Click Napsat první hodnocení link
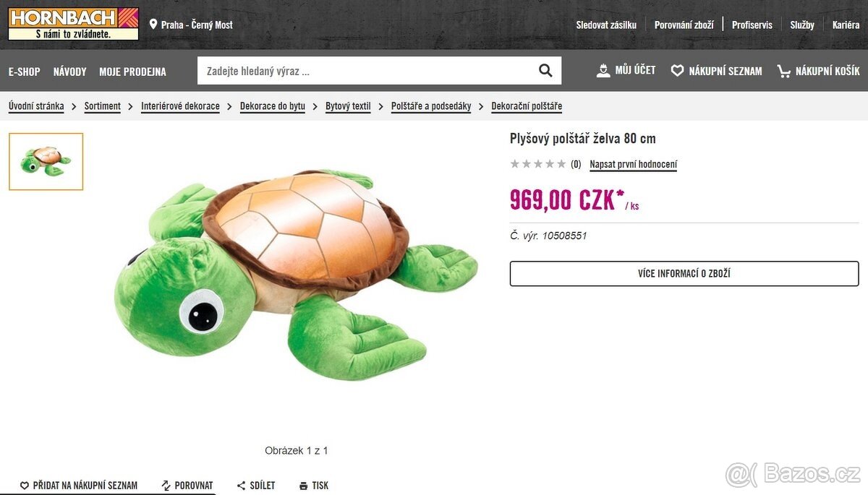This screenshot has height=495, width=868. tap(633, 165)
